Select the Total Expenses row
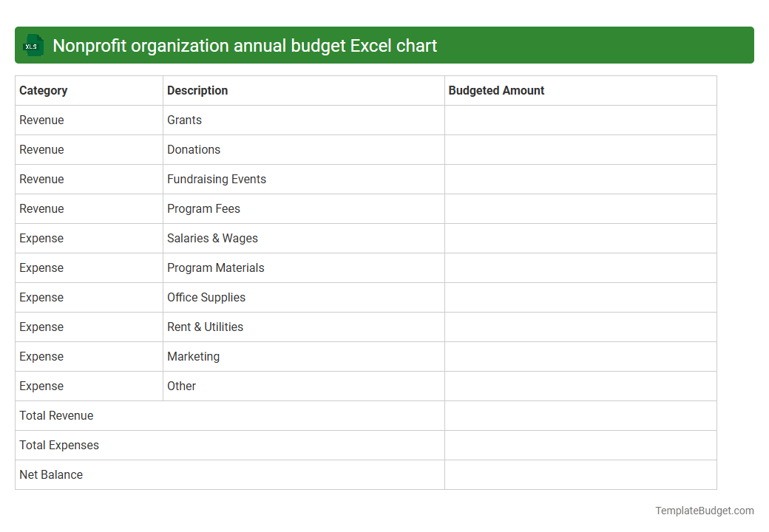This screenshot has width=769, height=532. pyautogui.click(x=59, y=445)
